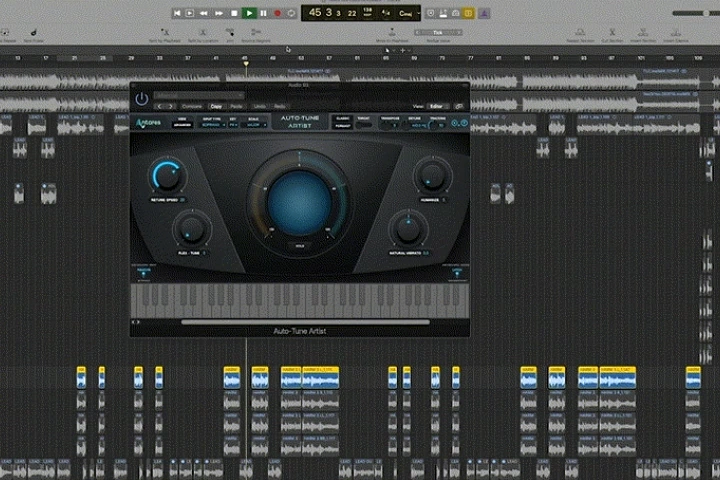Toggle the Replace mode icon
720x480 pixels.
(431, 13)
